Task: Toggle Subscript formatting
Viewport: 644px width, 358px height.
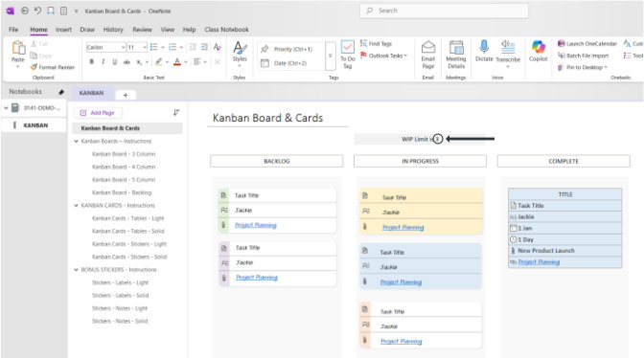Action: click(x=139, y=62)
